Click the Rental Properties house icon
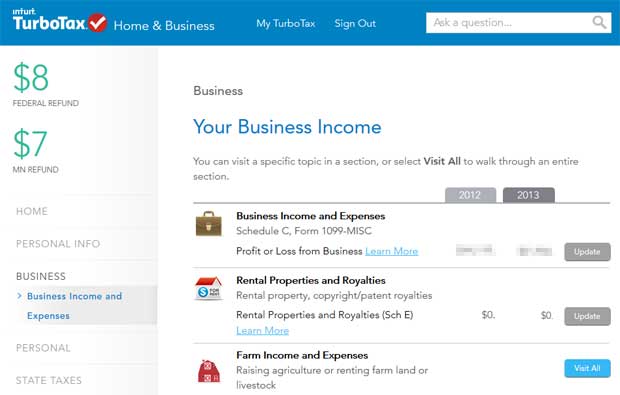The image size is (620, 395). (x=209, y=289)
